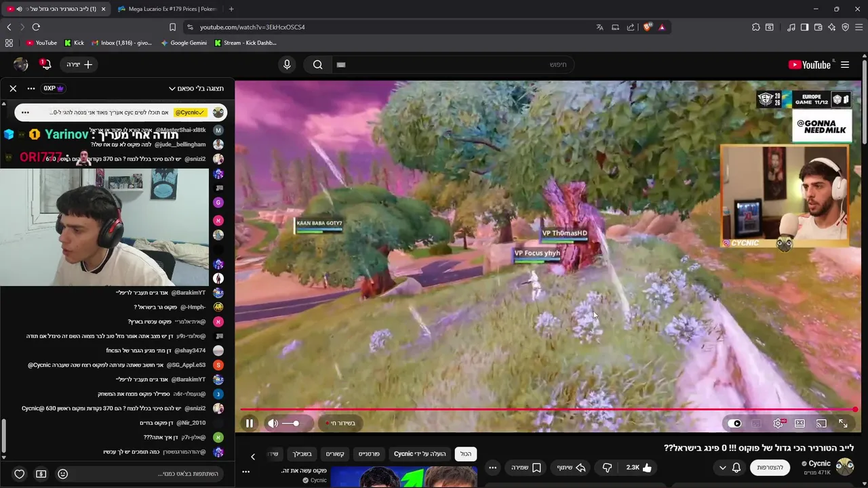Open the browser extensions puzzle icon
The image size is (868, 488).
(756, 27)
